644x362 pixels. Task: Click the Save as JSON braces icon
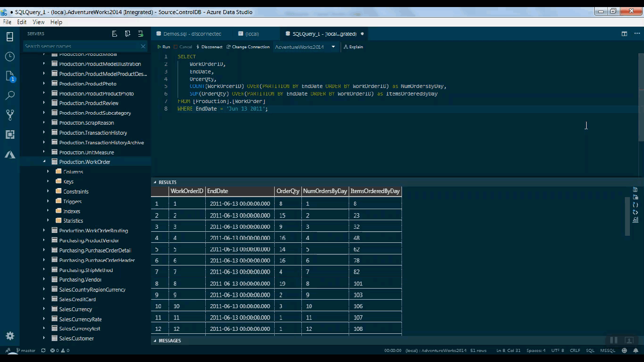pos(635,205)
